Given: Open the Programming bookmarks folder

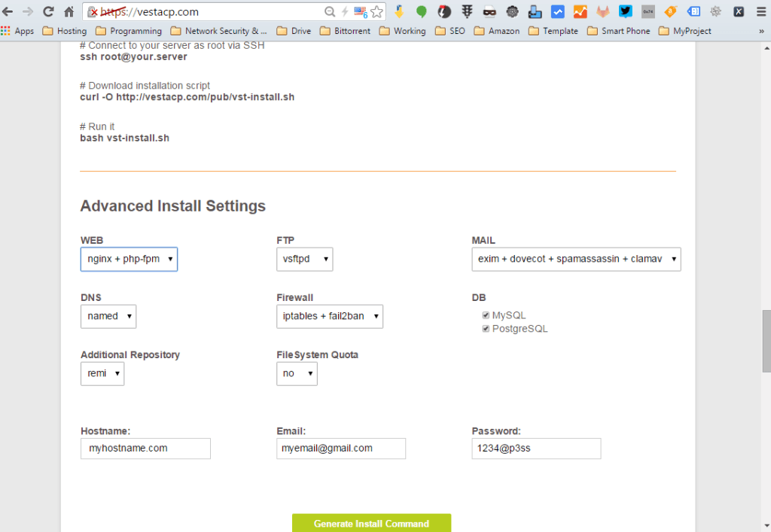Looking at the screenshot, I should coord(129,31).
